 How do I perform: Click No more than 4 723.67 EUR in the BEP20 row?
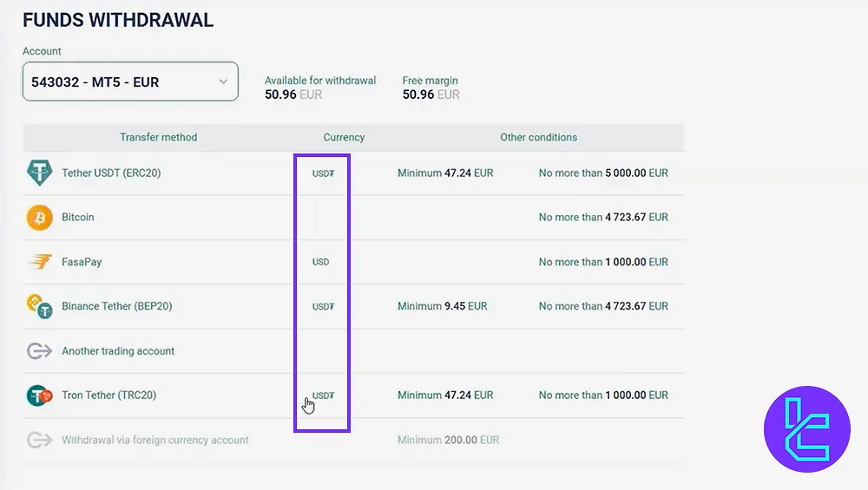(x=603, y=306)
